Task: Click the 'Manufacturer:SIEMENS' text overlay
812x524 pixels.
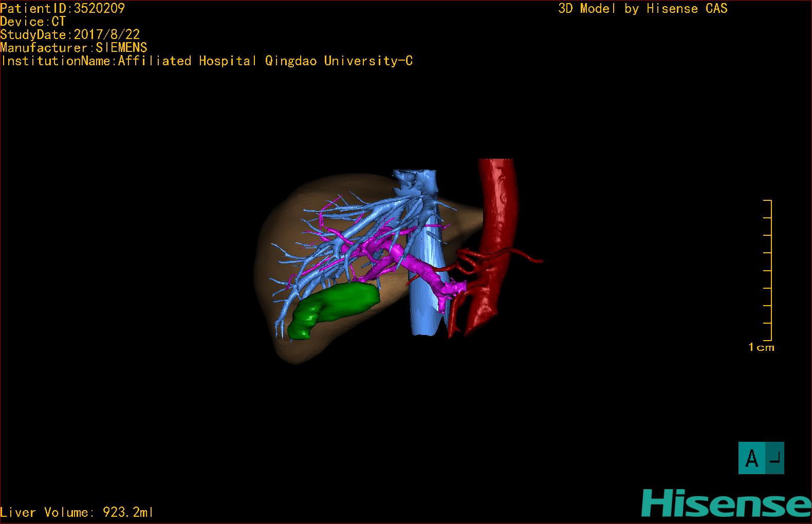Action: tap(73, 48)
